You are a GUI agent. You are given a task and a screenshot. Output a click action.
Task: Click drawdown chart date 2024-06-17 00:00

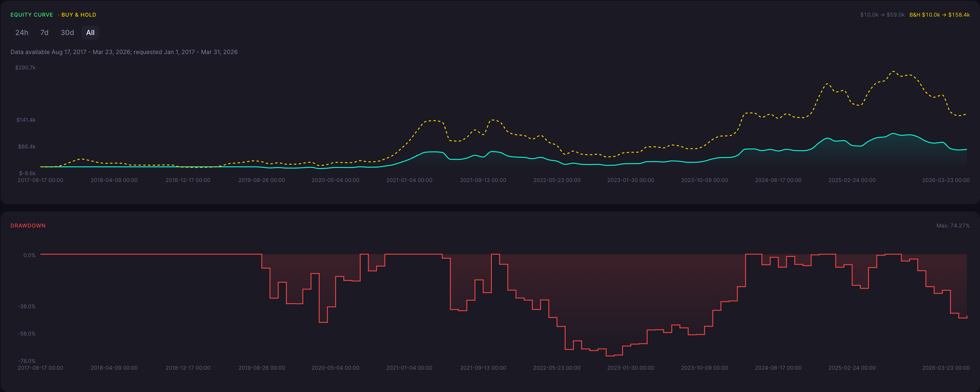coord(778,368)
